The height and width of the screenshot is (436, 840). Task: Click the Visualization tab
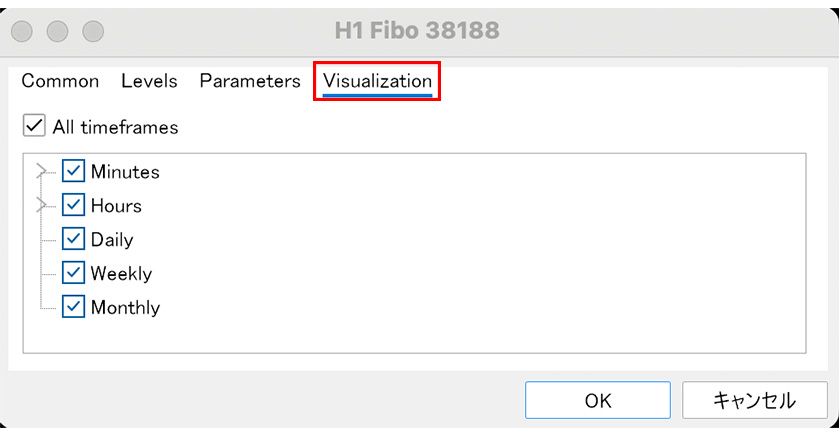tap(377, 82)
